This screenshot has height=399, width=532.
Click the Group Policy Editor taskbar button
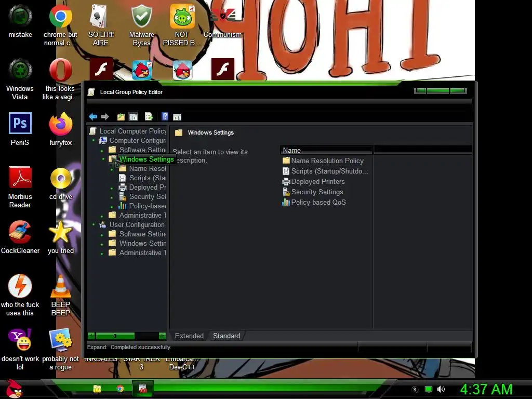click(x=143, y=389)
